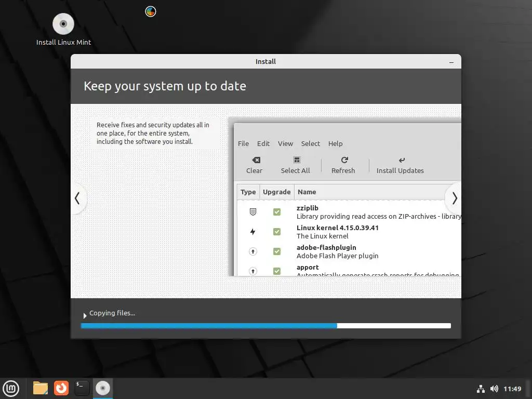Image resolution: width=532 pixels, height=399 pixels.
Task: Minimize the Install window
Action: [451, 62]
